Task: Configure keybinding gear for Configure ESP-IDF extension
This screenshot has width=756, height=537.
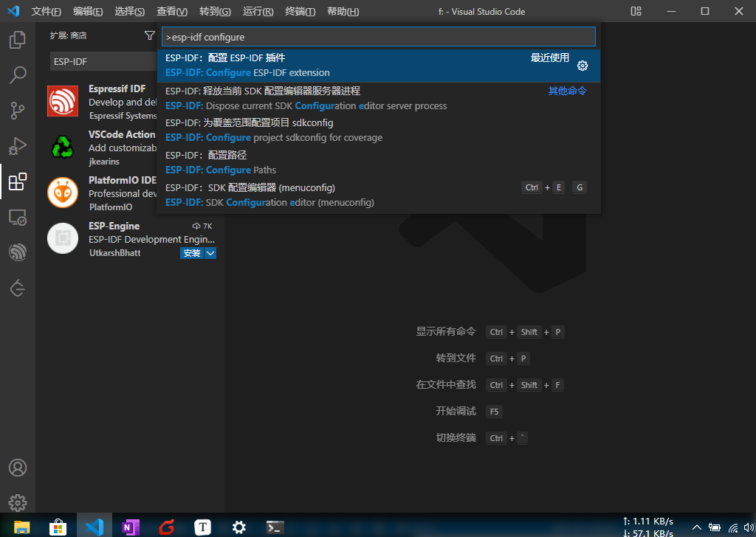Action: tap(583, 66)
